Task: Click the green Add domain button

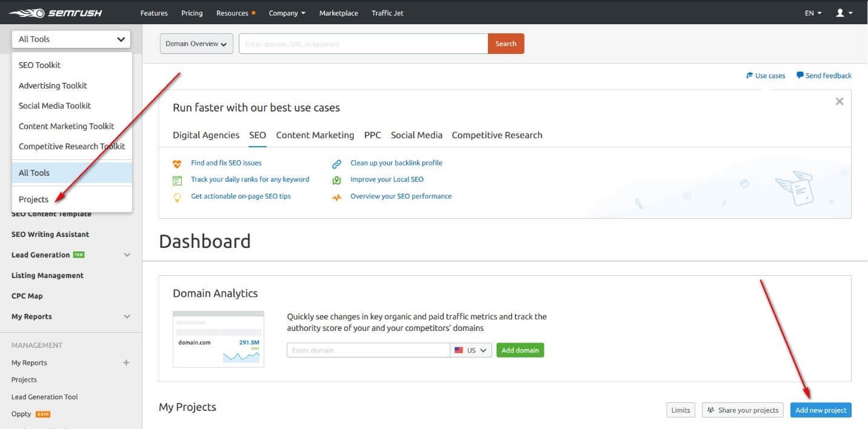Action: pos(520,350)
